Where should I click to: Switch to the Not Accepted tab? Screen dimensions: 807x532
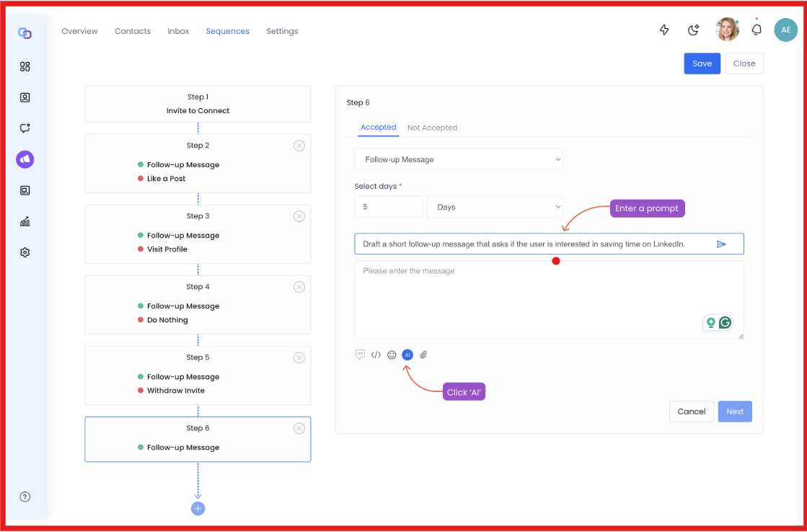[x=432, y=128]
